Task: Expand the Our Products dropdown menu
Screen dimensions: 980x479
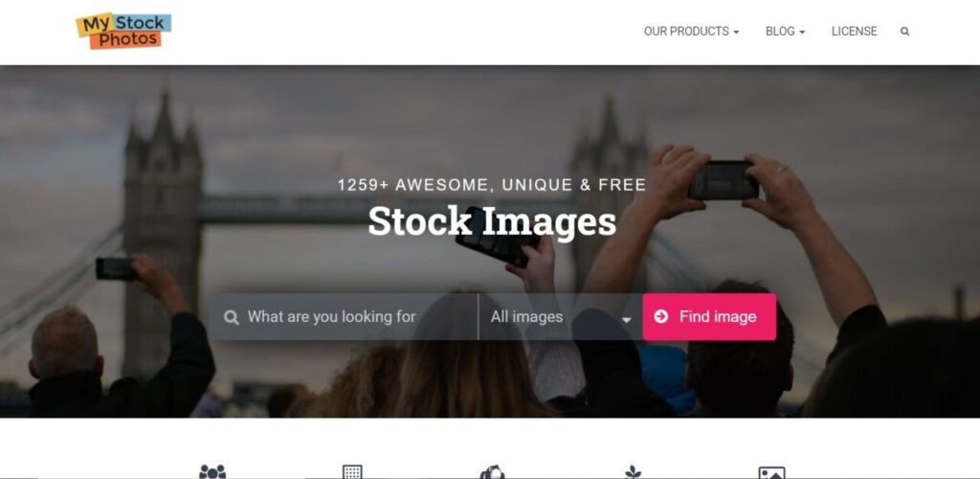Action: [691, 32]
